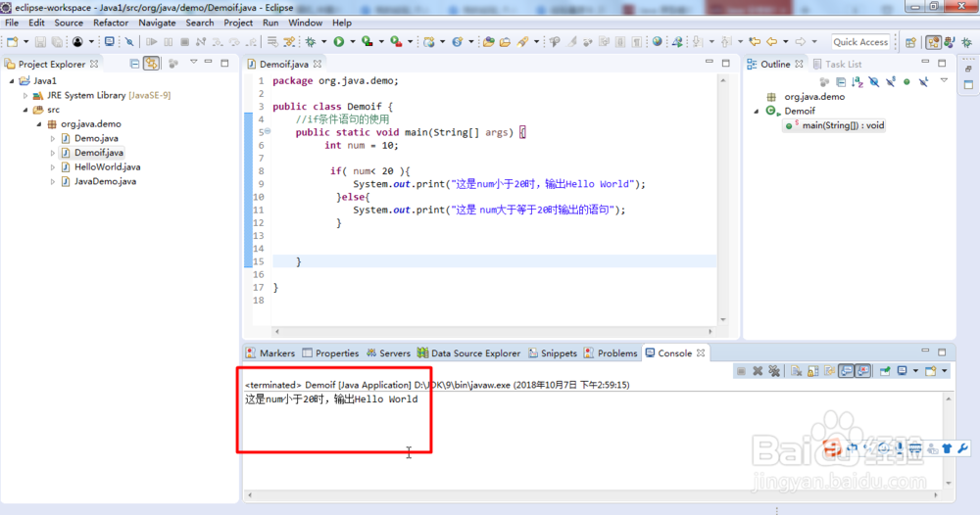Toggle Java EE perspective button
This screenshot has height=515, width=980.
pos(933,42)
